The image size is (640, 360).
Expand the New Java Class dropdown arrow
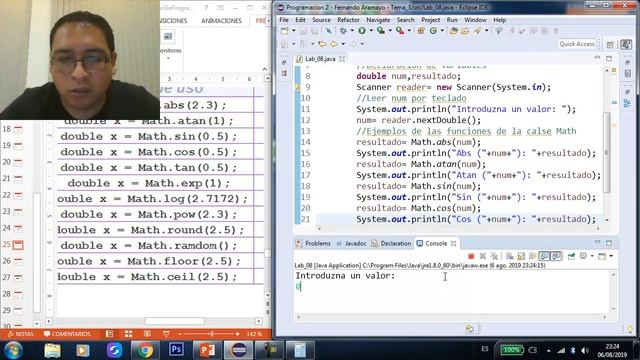pyautogui.click(x=442, y=31)
